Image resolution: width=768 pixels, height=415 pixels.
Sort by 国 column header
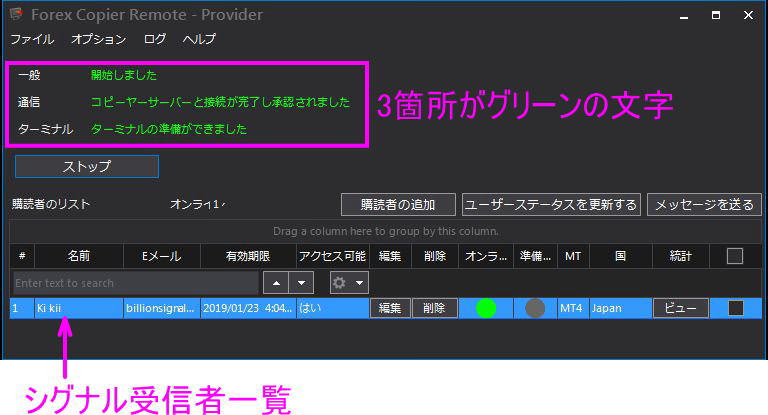[x=621, y=256]
